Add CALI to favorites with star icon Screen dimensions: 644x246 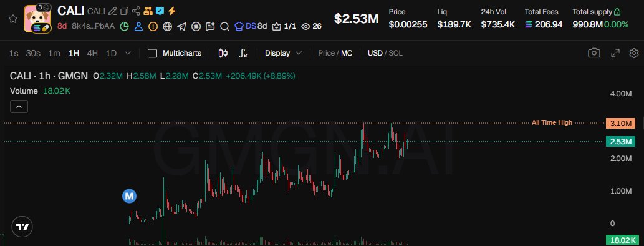tap(13, 19)
